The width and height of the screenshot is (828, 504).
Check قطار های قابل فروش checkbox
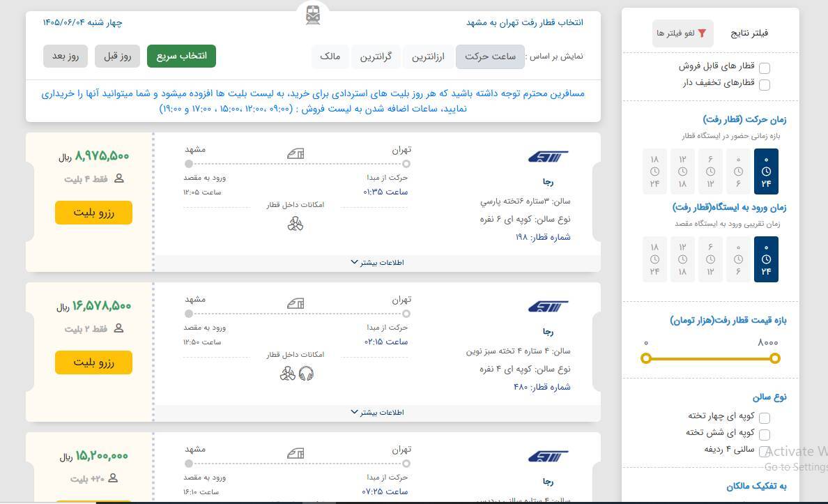(x=764, y=68)
